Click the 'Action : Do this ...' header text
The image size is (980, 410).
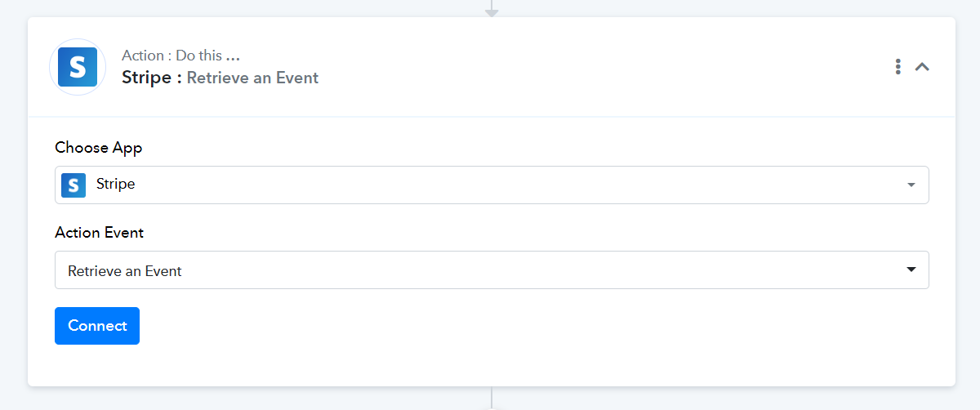(180, 56)
